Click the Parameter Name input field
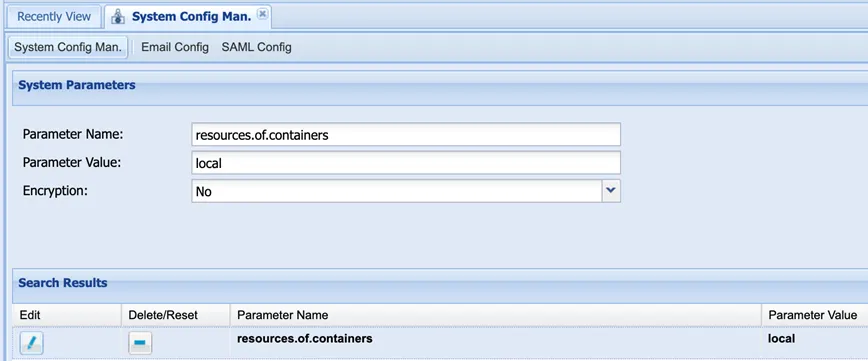868x361 pixels. point(406,135)
